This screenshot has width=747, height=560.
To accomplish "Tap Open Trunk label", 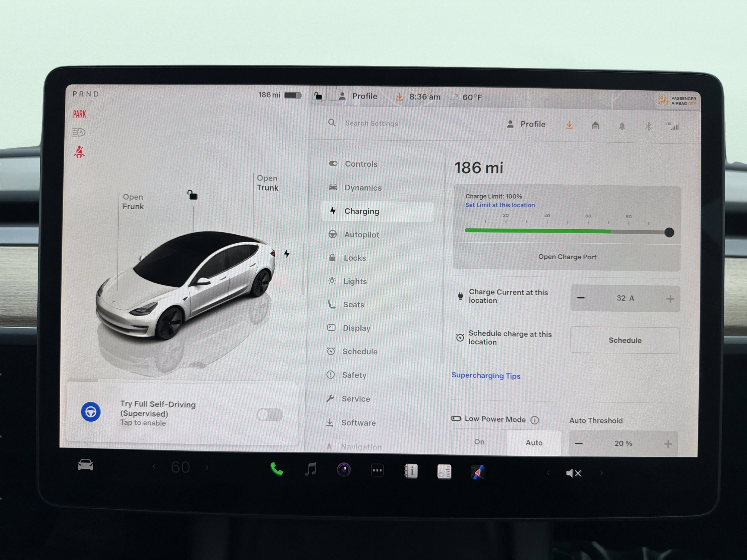I will point(267,183).
